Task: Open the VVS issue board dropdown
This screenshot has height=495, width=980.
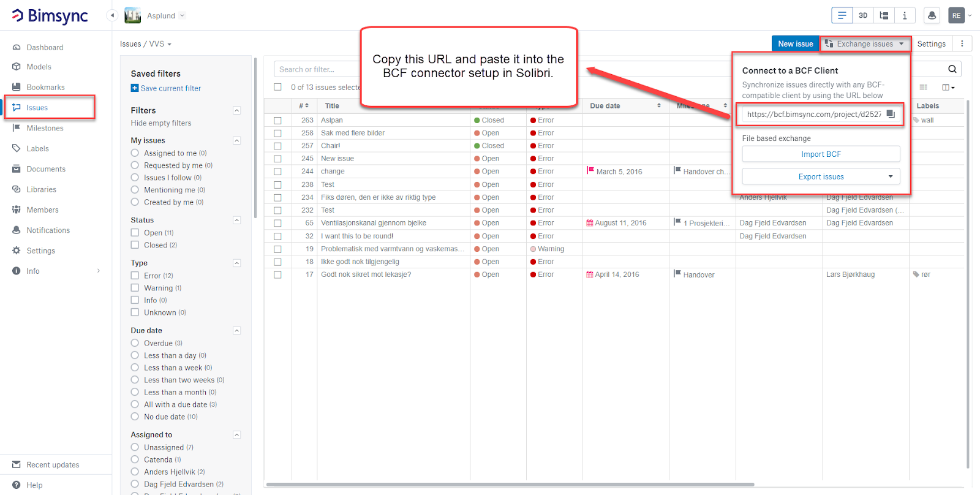Action: coord(160,44)
